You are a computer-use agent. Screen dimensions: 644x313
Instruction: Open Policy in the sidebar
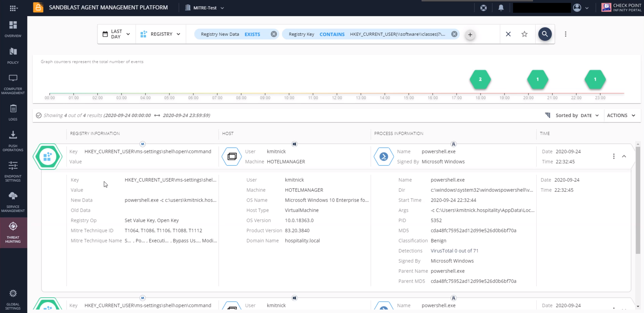coord(13,56)
